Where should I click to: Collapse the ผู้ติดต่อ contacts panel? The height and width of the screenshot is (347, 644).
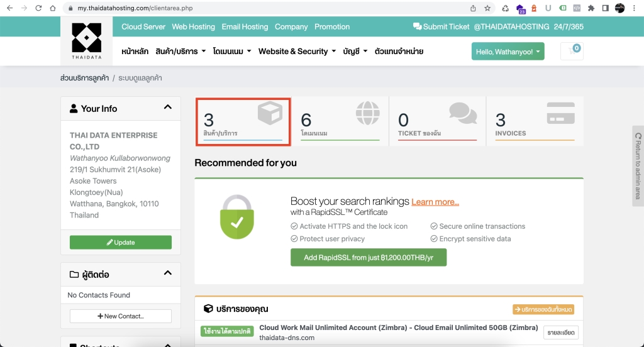[168, 273]
